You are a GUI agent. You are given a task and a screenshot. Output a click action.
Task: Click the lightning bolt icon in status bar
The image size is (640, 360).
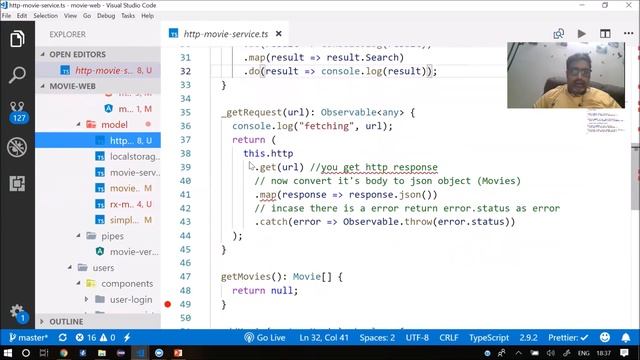[x=127, y=338]
